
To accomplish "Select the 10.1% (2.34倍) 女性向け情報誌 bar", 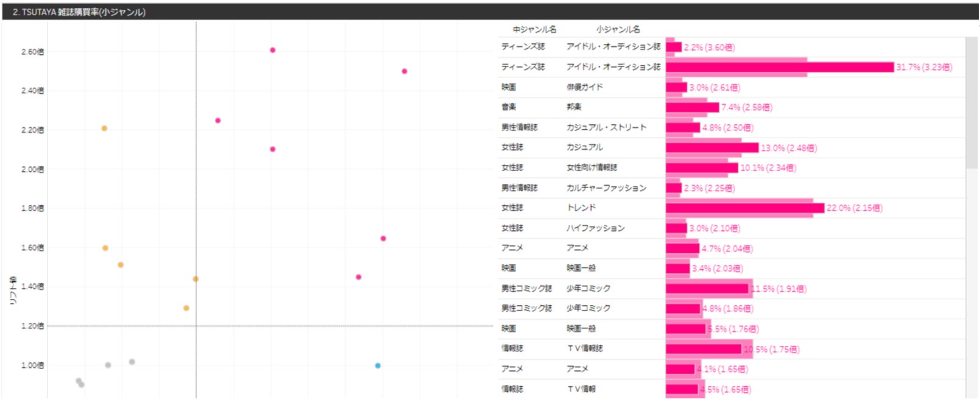I will (701, 168).
